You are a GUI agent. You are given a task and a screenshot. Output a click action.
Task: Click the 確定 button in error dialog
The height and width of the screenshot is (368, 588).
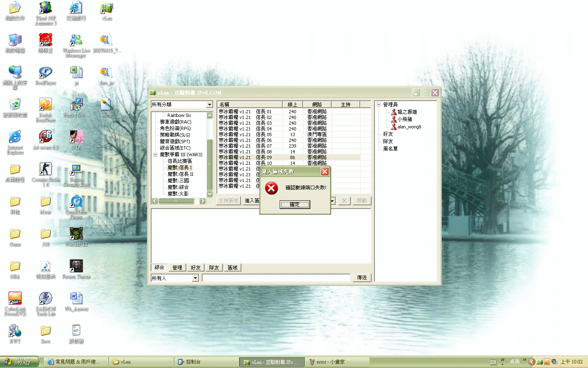point(294,204)
